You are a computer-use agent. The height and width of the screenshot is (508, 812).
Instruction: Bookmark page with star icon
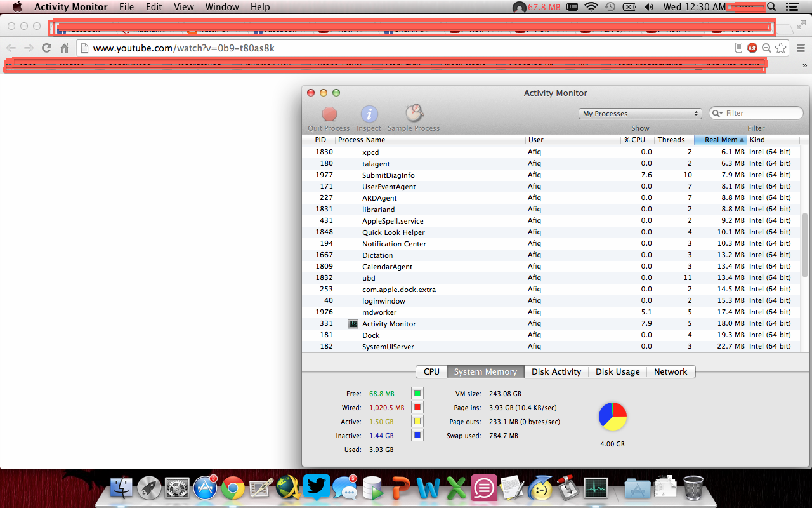click(781, 48)
